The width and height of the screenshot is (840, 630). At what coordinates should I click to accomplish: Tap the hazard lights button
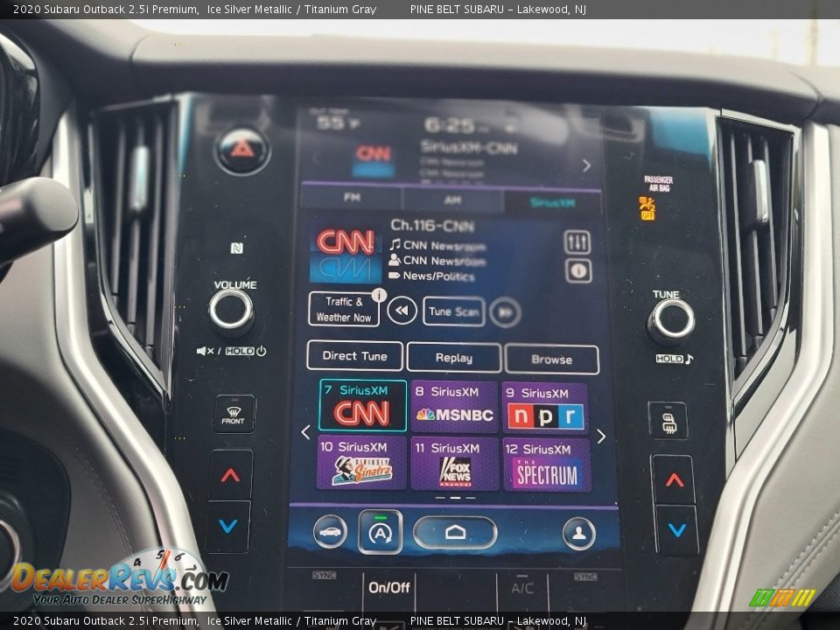click(x=242, y=149)
